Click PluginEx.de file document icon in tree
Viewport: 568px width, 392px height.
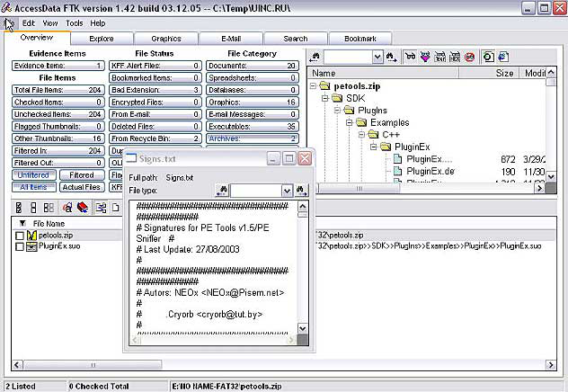(x=398, y=171)
